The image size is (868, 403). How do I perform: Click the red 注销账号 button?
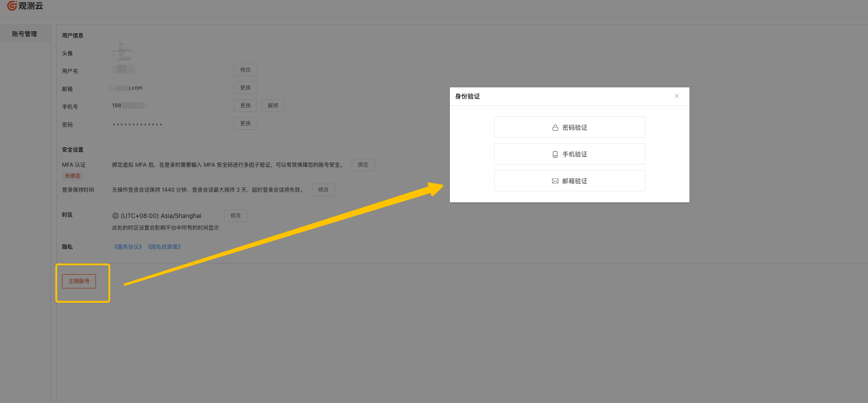pos(79,281)
